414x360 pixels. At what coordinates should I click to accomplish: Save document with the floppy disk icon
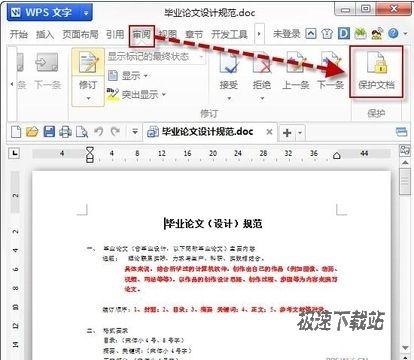49,132
